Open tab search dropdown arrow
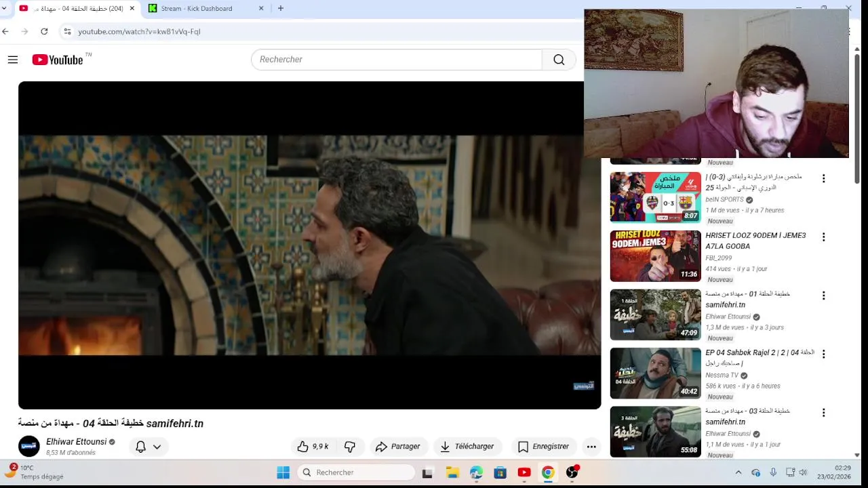The height and width of the screenshot is (488, 868). point(5,8)
